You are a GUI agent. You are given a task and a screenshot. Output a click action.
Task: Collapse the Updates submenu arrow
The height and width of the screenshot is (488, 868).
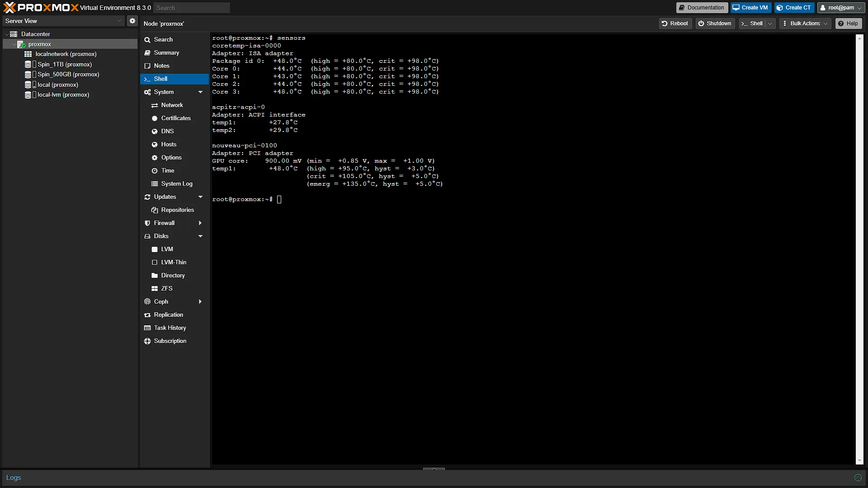200,197
